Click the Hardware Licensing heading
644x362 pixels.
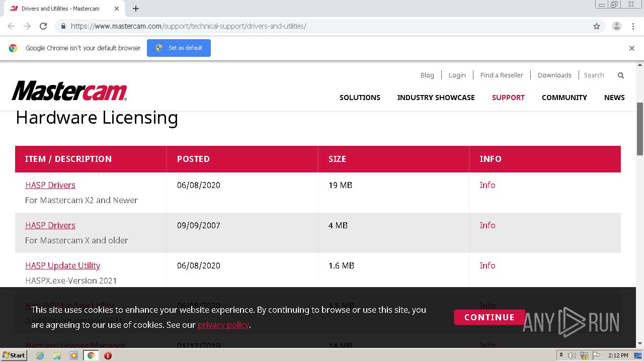(x=97, y=118)
